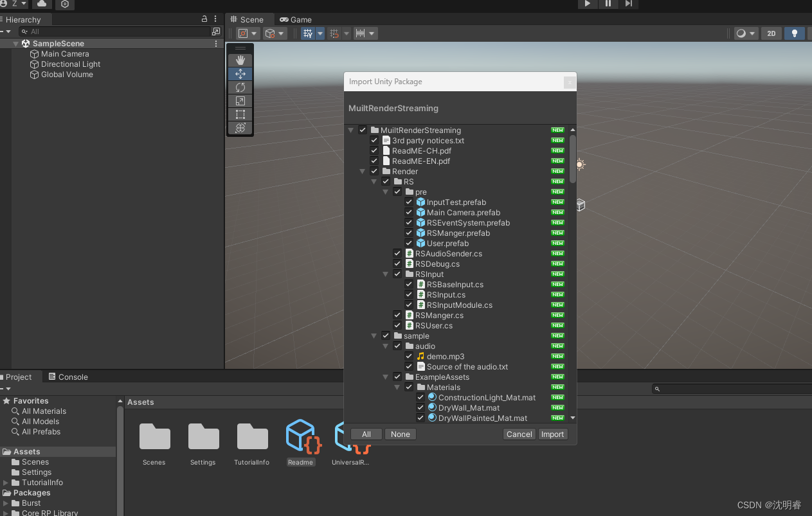
Task: Collapse the ExampleAssets folder
Action: [386, 377]
